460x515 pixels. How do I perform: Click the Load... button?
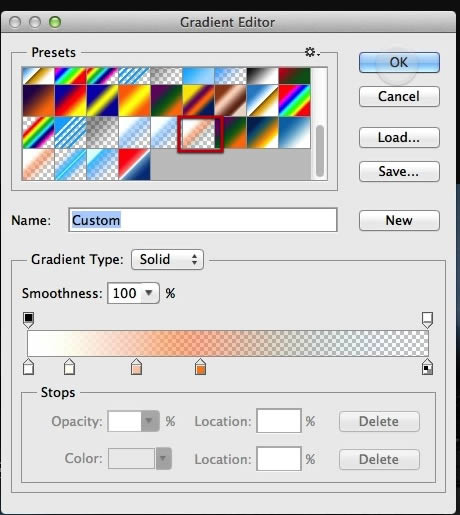point(399,137)
